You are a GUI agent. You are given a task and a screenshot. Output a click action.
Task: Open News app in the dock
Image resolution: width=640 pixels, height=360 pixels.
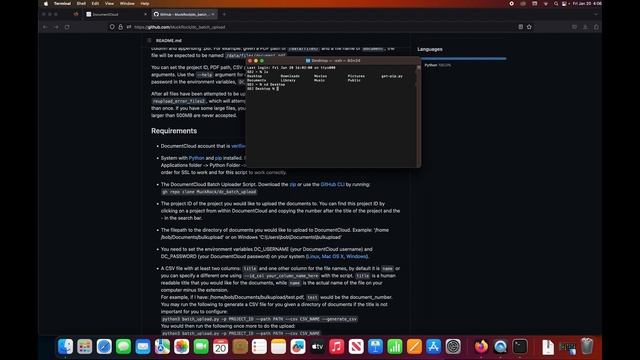tap(356, 347)
